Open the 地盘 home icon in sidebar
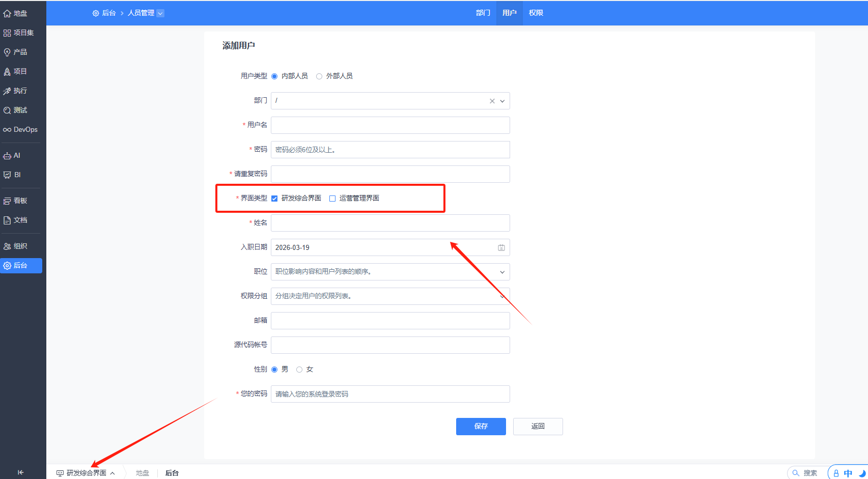The width and height of the screenshot is (868, 479). tap(7, 14)
